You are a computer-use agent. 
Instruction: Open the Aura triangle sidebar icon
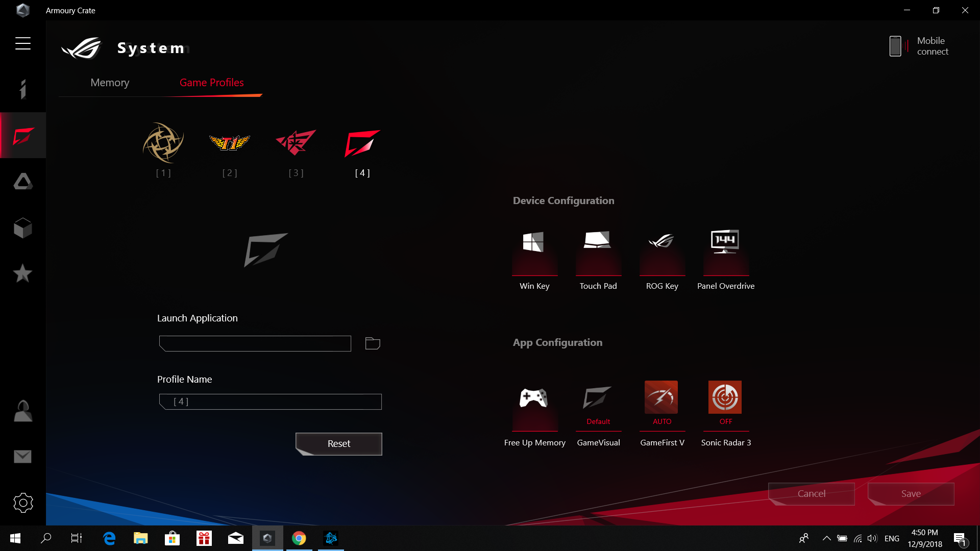click(23, 181)
